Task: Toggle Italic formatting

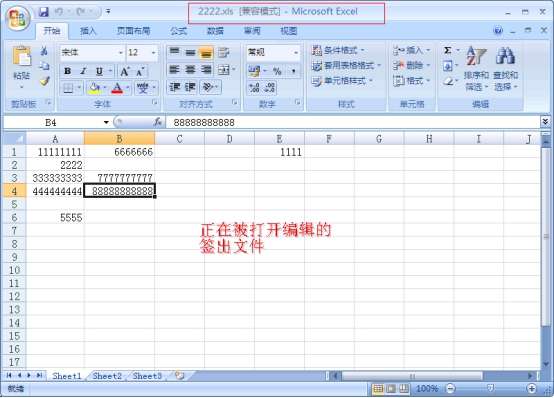Action: pos(83,71)
